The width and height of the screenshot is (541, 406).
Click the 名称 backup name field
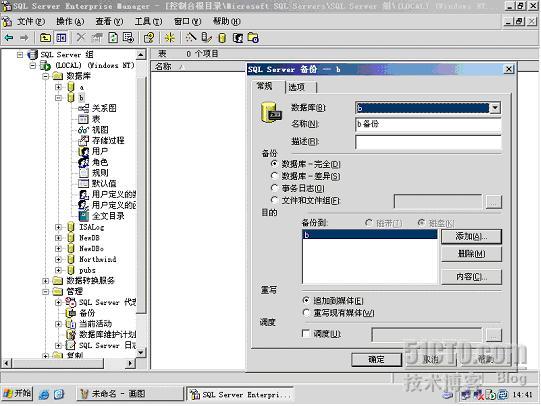428,124
